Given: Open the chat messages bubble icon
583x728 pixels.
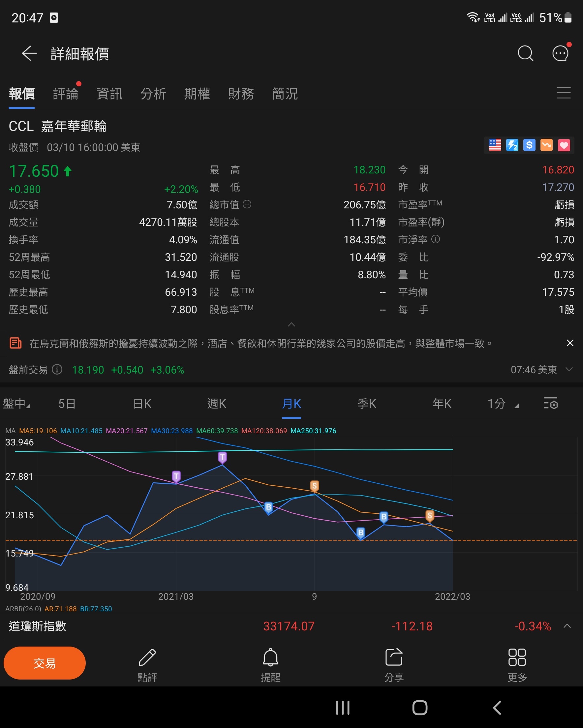Looking at the screenshot, I should click(x=560, y=53).
